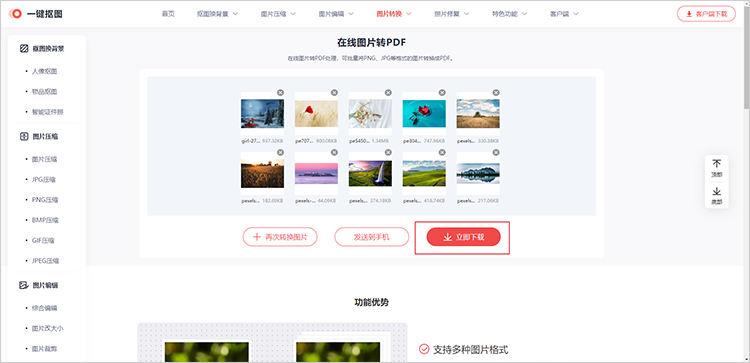Select the sunset wheat field thumbnail

tap(262, 174)
